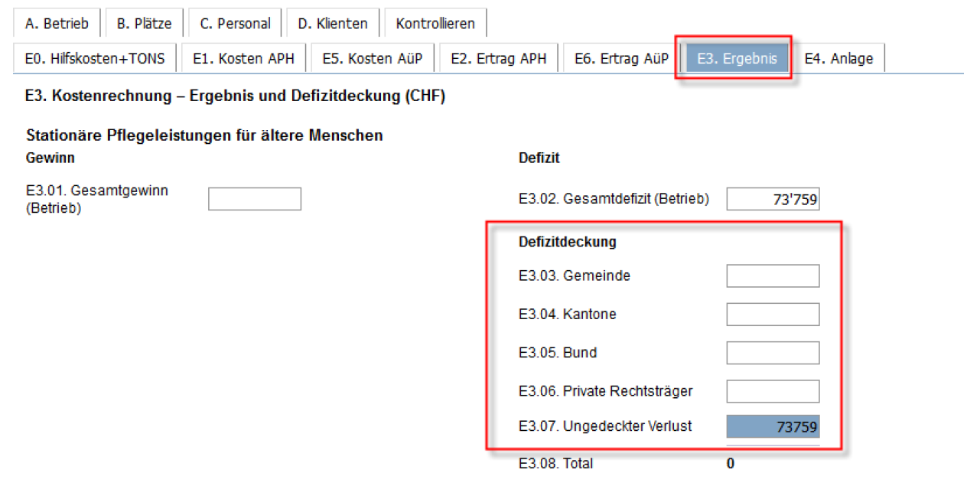Go to the D. Klienten tab
980x499 pixels.
pos(333,24)
